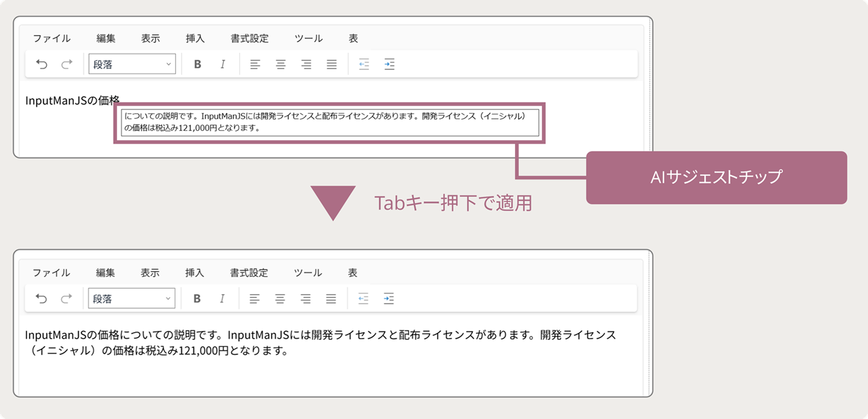Screen dimensions: 868x419
Task: Select the align-center icon in the lower editor
Action: pyautogui.click(x=281, y=298)
